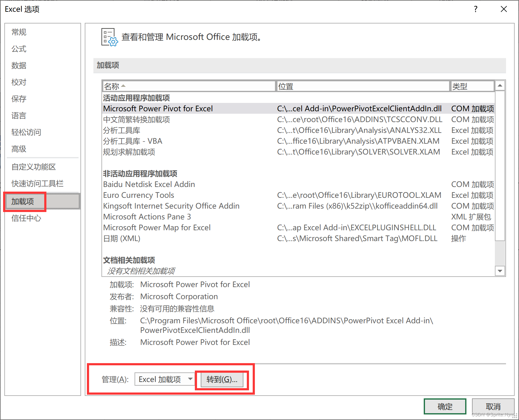The height and width of the screenshot is (420, 519).
Task: Open the 管理 Excel 加载项 dropdown
Action: 165,379
